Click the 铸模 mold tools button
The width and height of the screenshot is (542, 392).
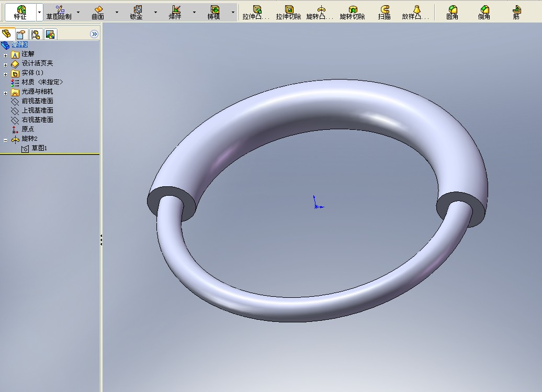[214, 13]
